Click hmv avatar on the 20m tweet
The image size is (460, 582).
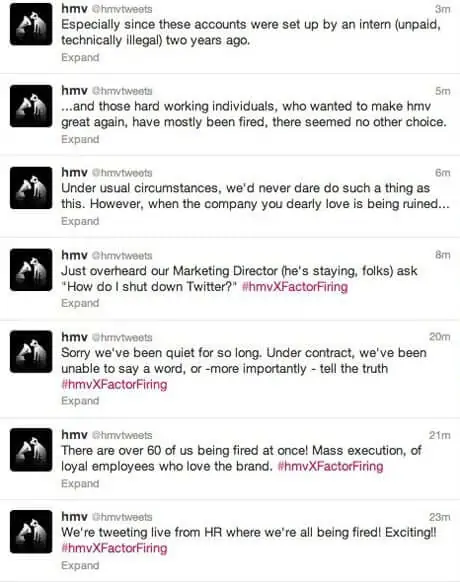point(31,352)
